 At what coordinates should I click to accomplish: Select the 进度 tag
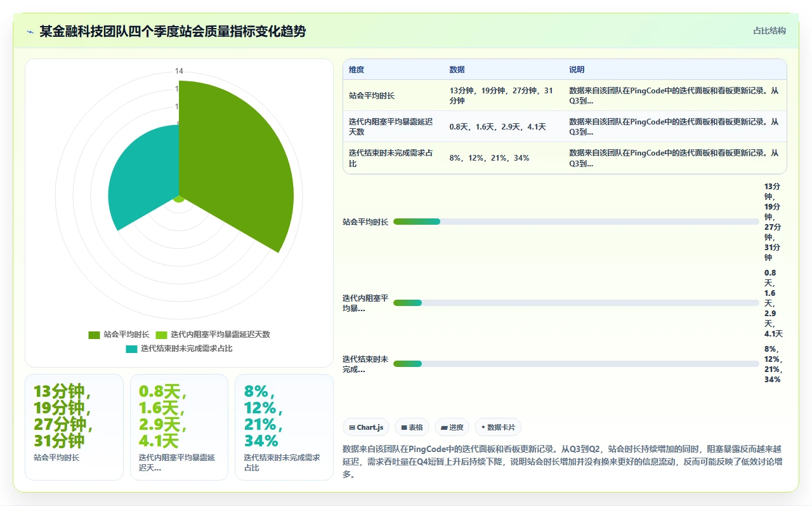tap(452, 427)
